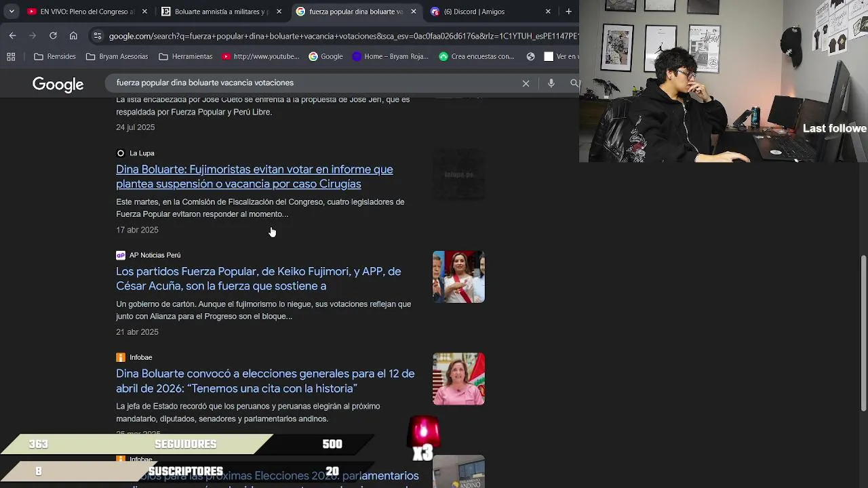
Task: Close the Discord | Amigos tab
Action: (x=548, y=12)
